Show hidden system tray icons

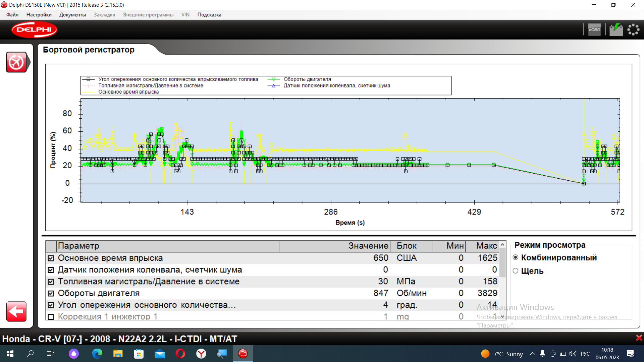532,354
